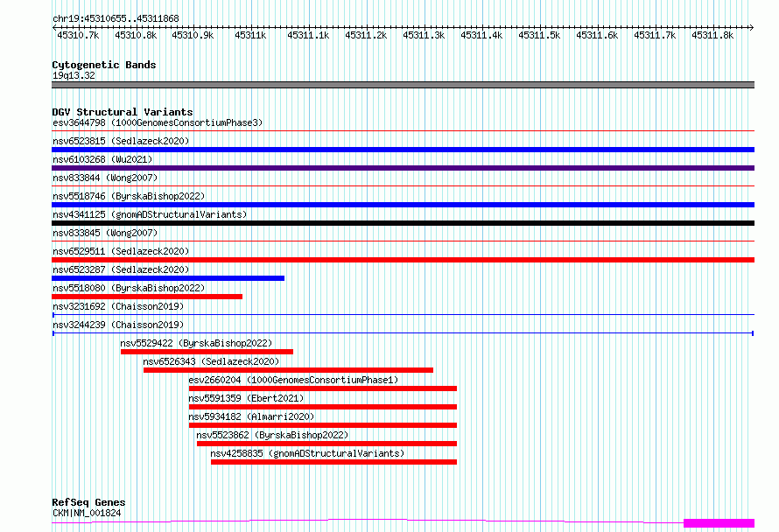This screenshot has height=532, width=779.
Task: Click the gray 19q13.32 cytogenetic band bar
Action: coord(403,85)
